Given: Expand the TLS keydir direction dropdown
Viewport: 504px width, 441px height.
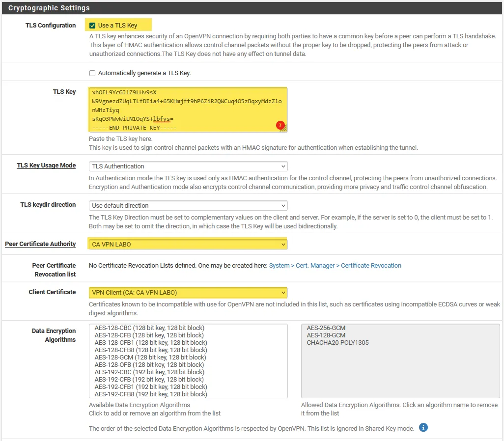Looking at the screenshot, I should coord(188,206).
